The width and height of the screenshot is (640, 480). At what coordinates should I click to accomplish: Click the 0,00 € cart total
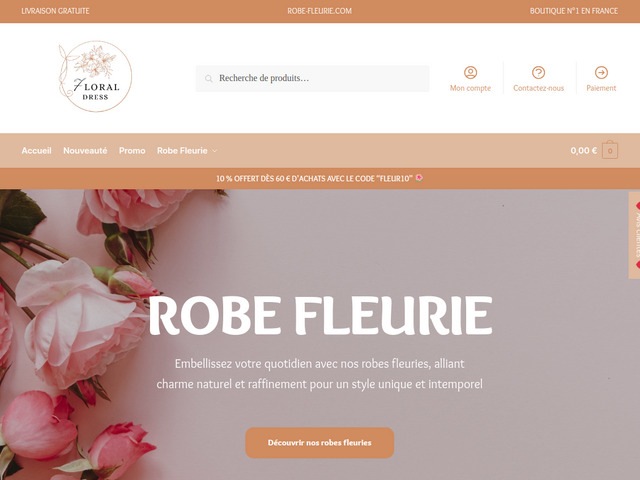(x=584, y=151)
